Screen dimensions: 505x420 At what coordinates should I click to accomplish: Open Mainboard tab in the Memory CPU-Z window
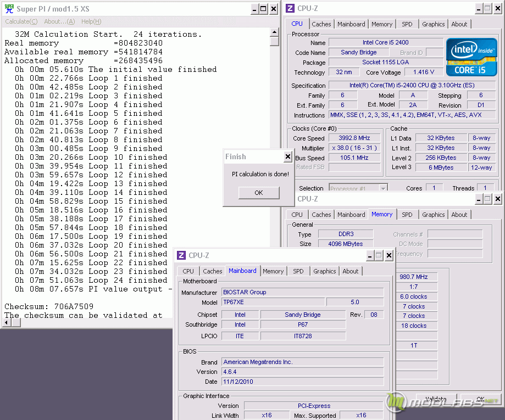coord(351,215)
